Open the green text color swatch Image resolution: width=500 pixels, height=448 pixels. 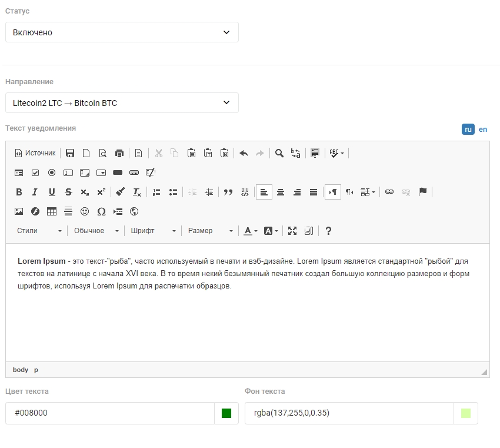tap(226, 413)
